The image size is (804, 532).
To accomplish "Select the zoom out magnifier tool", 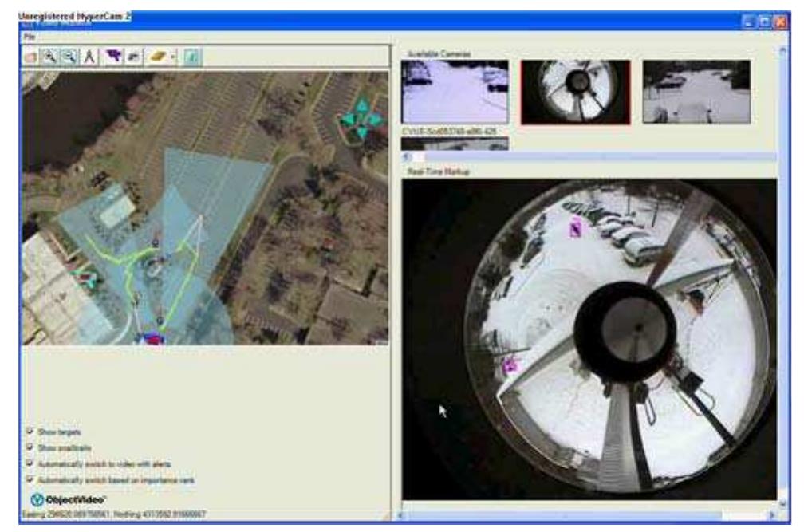I will [x=69, y=57].
